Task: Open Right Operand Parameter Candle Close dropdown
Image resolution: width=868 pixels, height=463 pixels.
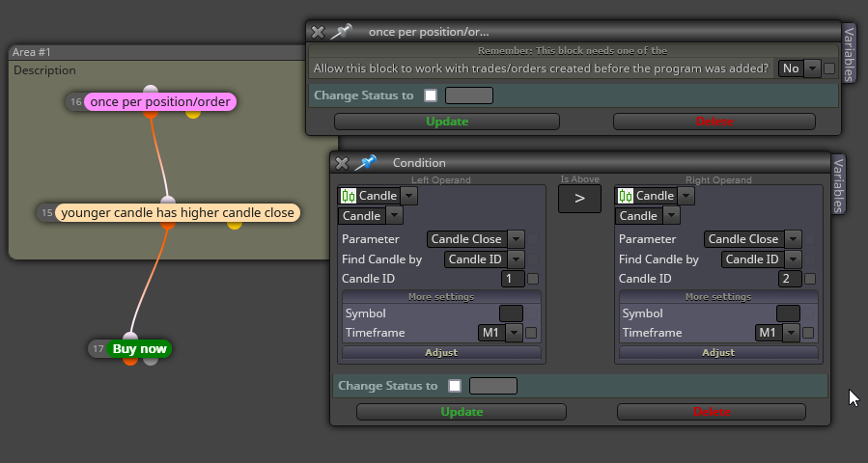Action: (x=752, y=239)
